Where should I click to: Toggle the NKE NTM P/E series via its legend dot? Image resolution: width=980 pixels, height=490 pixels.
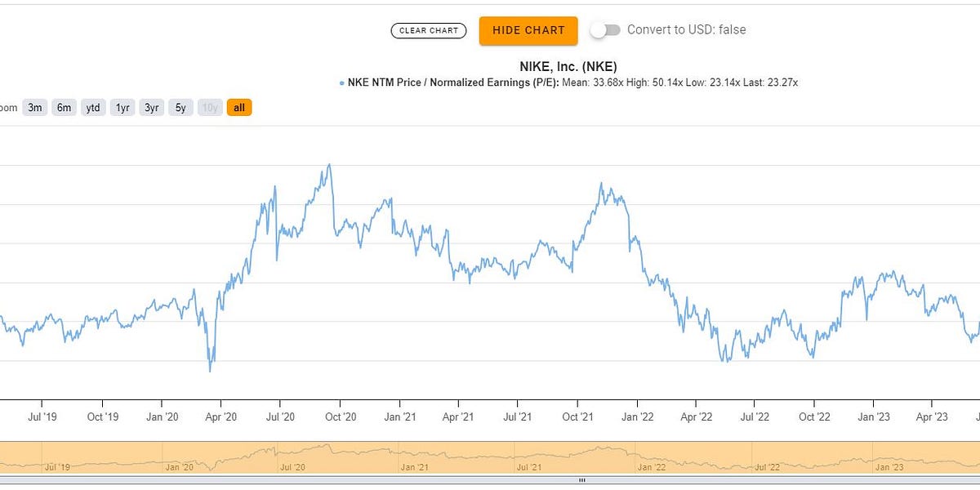point(341,82)
